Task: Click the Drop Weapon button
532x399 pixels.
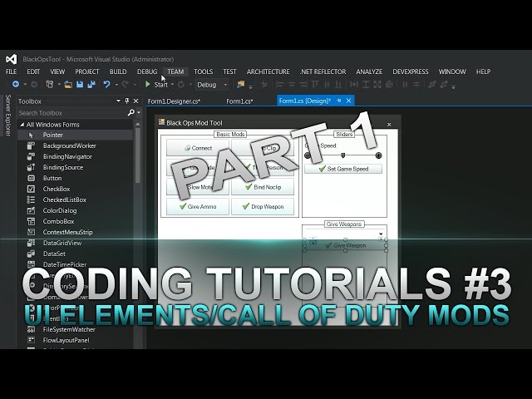Action: tap(263, 206)
